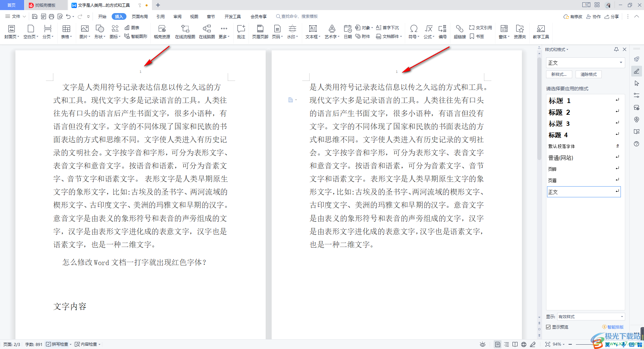The height and width of the screenshot is (349, 644).
Task: Switch to the 开始 ribbon tab
Action: (102, 16)
